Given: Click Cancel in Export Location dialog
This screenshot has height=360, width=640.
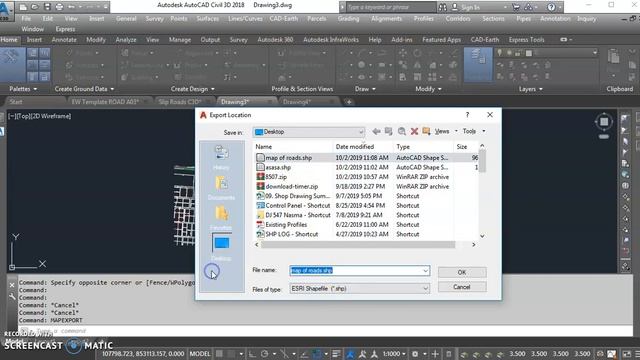Looking at the screenshot, I should tap(462, 287).
